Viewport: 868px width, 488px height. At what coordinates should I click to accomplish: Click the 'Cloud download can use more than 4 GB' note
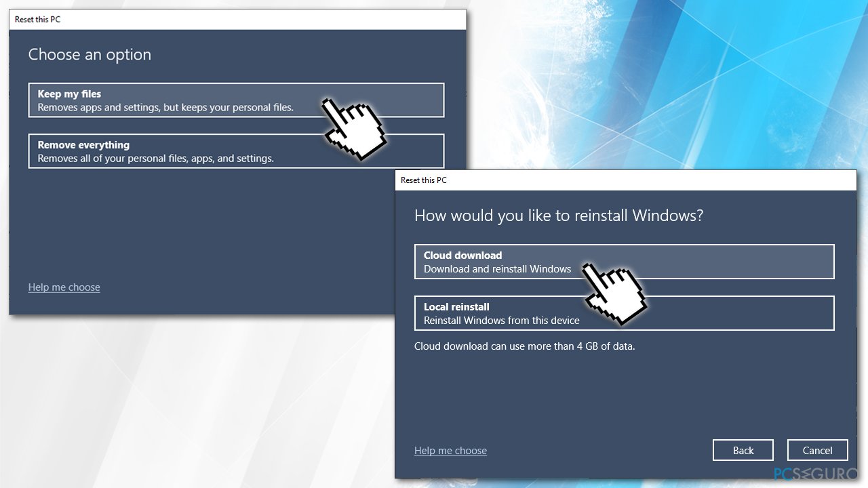524,346
